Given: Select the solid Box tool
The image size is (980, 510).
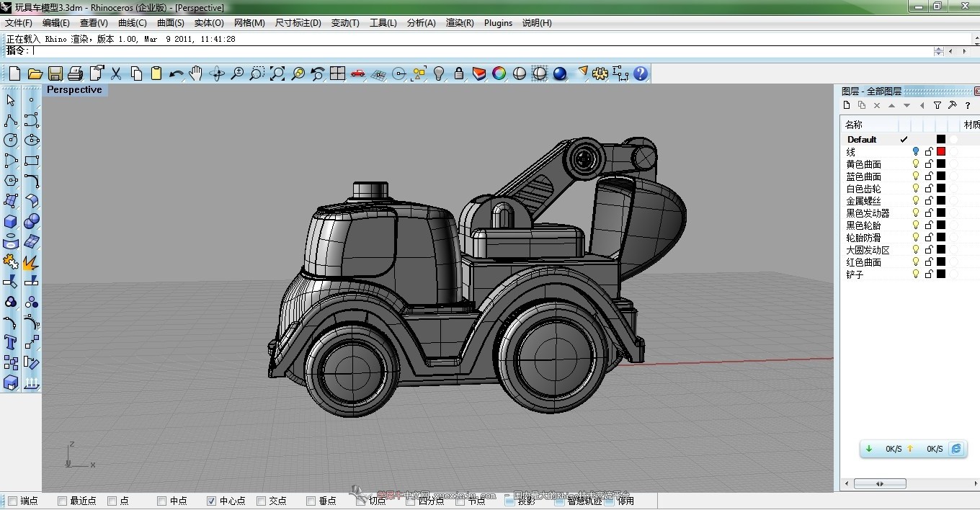Looking at the screenshot, I should (11, 221).
